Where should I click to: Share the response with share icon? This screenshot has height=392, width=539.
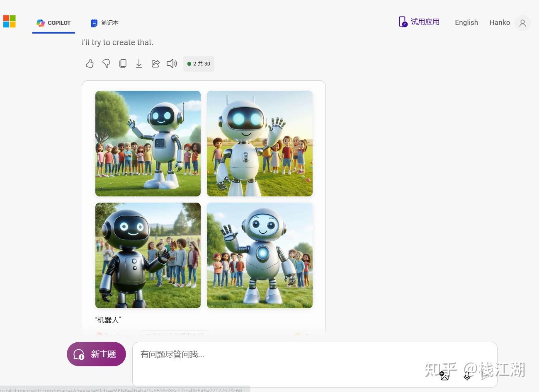click(155, 63)
